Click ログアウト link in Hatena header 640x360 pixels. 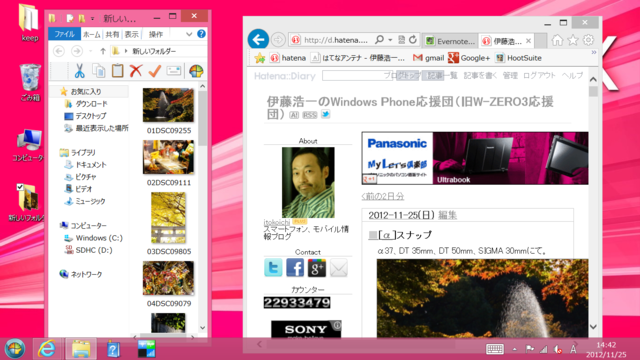pyautogui.click(x=539, y=76)
